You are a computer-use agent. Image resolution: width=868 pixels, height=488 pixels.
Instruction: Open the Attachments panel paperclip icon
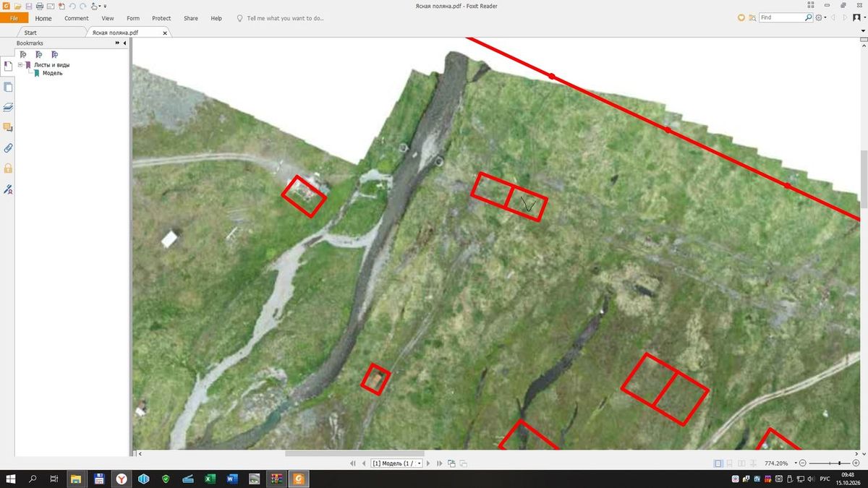point(8,148)
